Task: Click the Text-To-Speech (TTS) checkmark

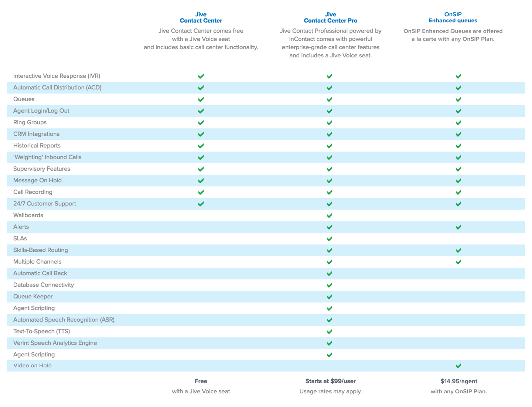Action: [330, 332]
